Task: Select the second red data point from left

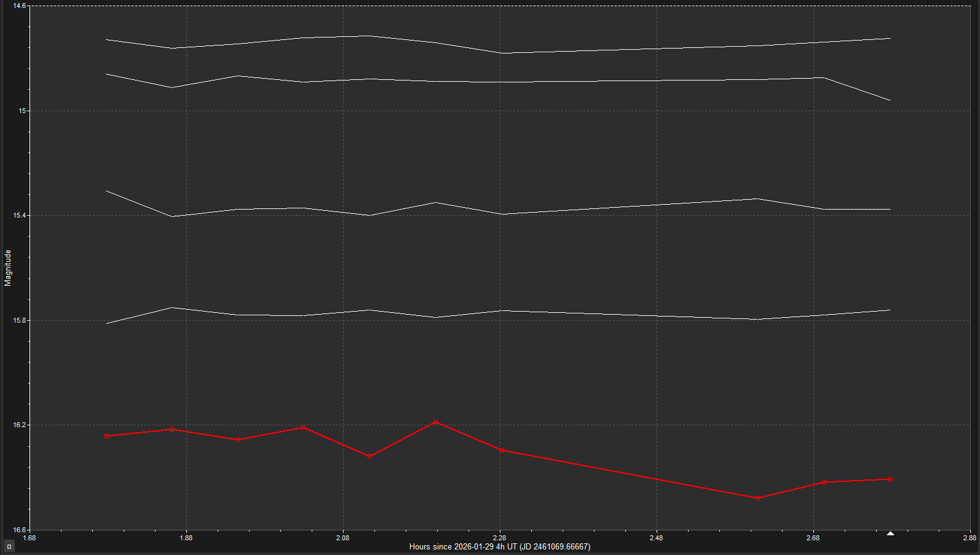Action: (x=172, y=429)
